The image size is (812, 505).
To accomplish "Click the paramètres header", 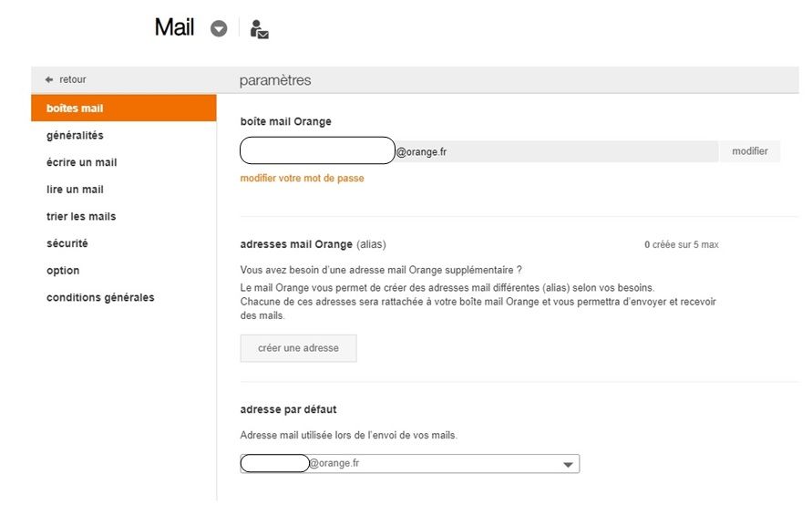I will tap(275, 80).
